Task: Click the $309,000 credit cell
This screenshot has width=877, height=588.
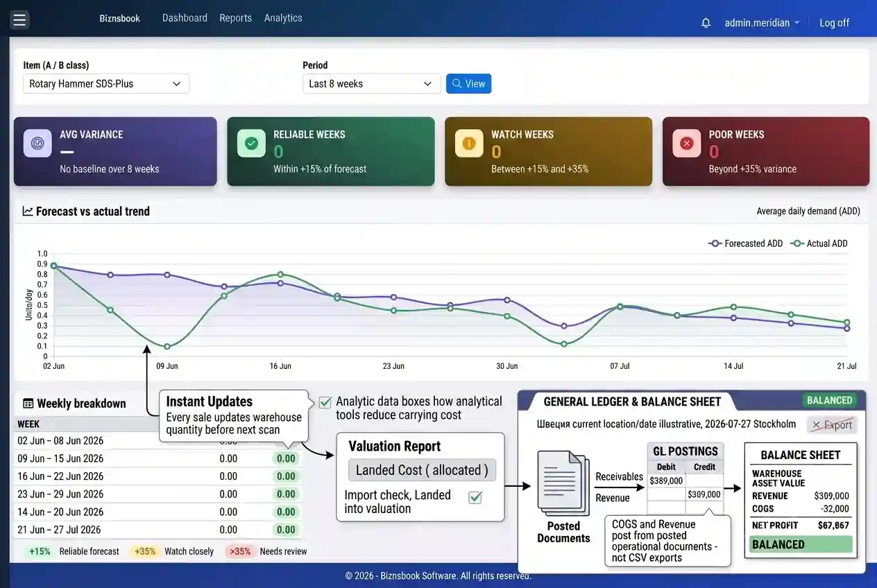Action: click(704, 494)
